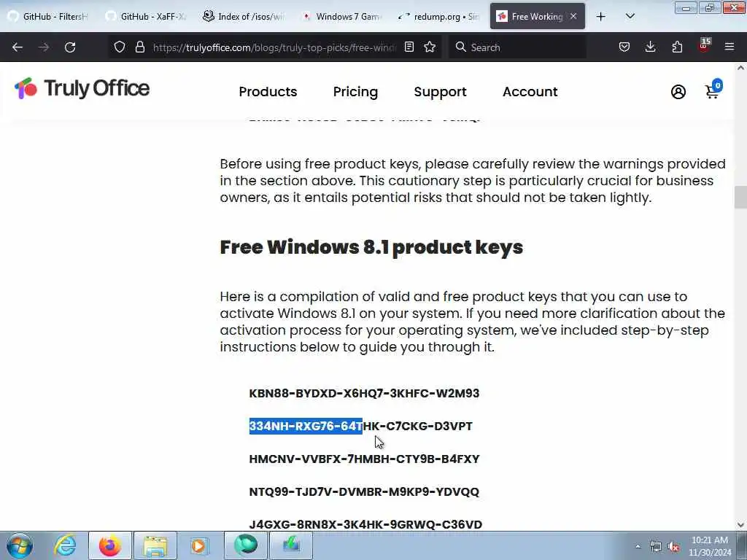Open the tracking protection shield icon

pyautogui.click(x=120, y=47)
